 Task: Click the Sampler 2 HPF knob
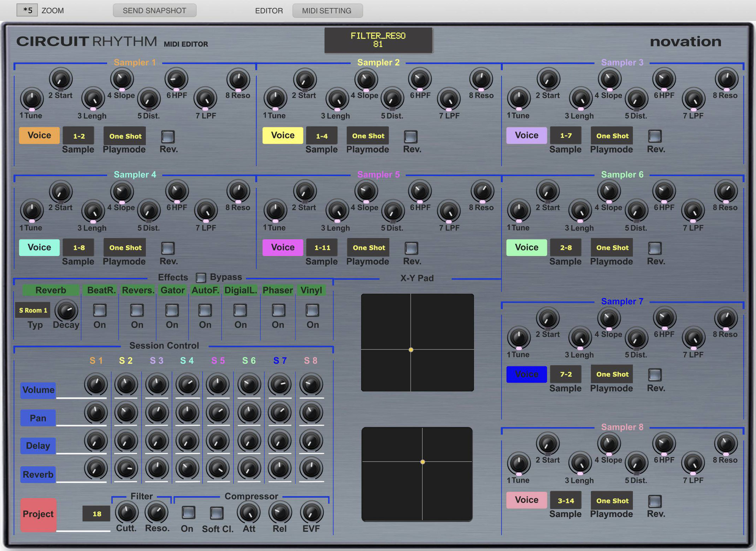[x=420, y=79]
